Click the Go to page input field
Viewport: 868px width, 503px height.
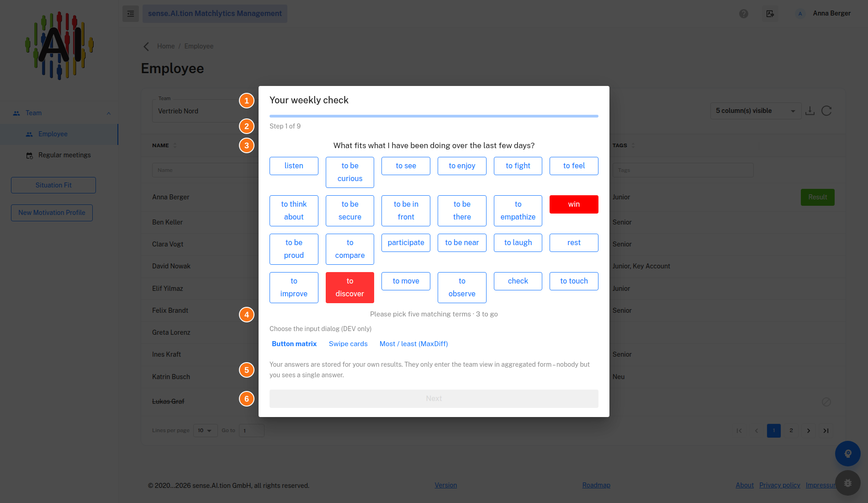coord(251,431)
